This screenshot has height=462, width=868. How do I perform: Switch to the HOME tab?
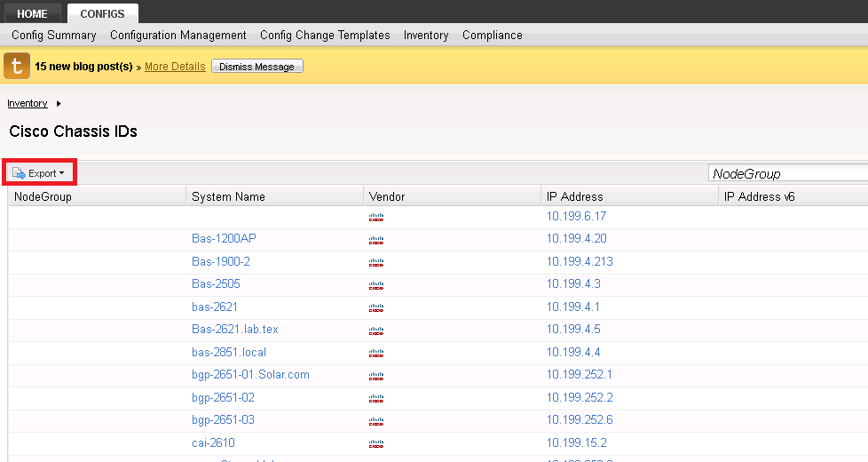pyautogui.click(x=32, y=13)
